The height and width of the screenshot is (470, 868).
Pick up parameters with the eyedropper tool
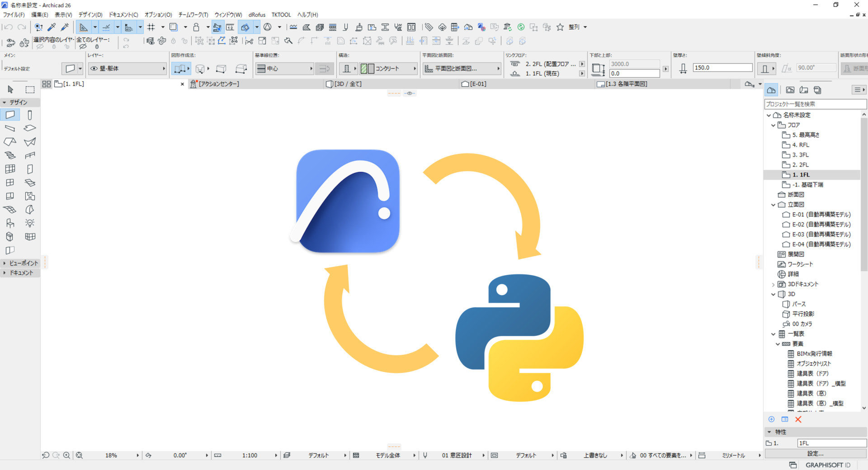51,27
